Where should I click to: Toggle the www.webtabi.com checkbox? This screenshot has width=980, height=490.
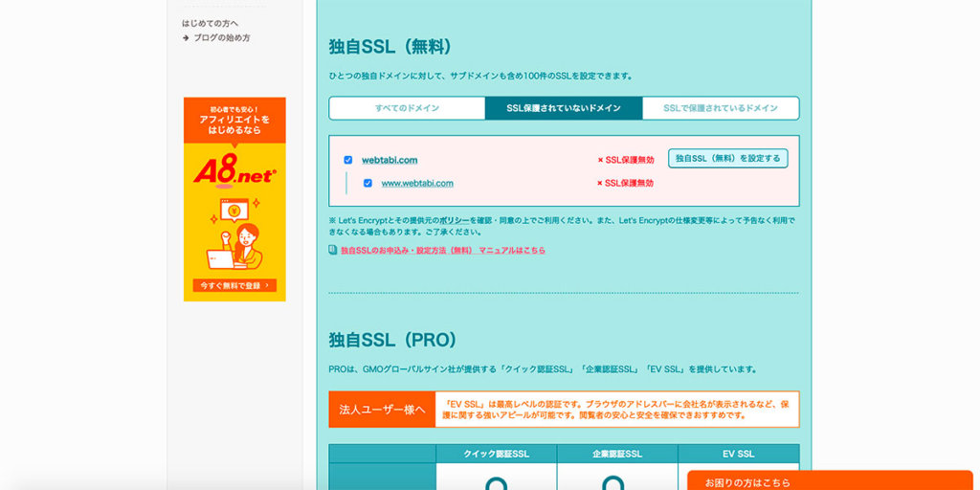tap(367, 183)
